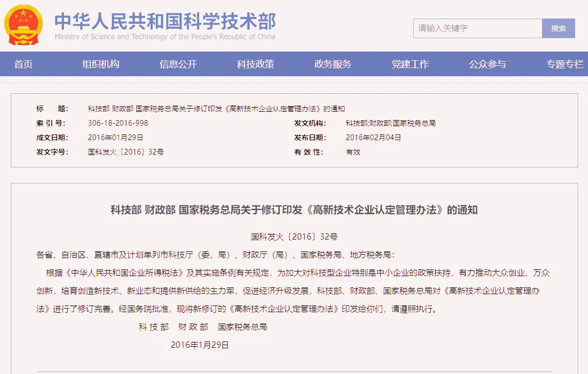Screen dimensions: 588x374
Task: Select the 成文日期 value 2016年01月29日
Action: click(x=116, y=138)
